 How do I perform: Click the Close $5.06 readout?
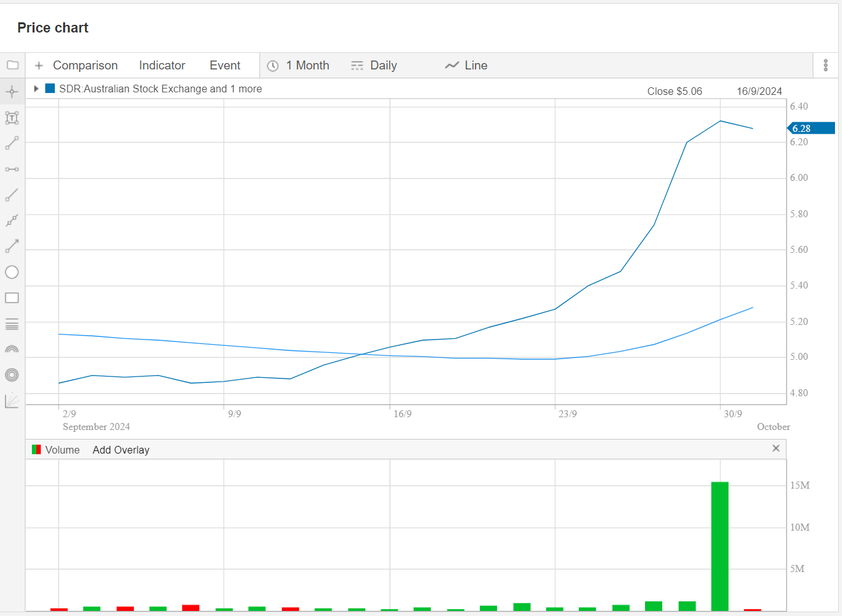pos(674,91)
